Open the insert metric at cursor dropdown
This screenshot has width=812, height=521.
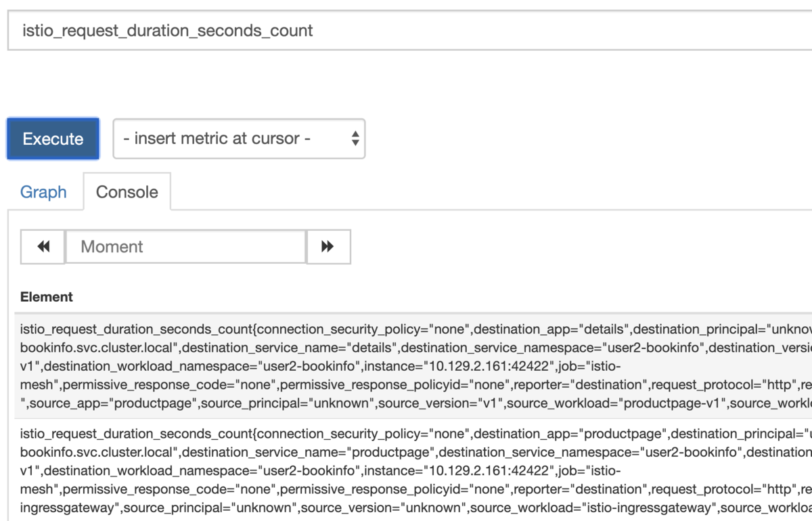pyautogui.click(x=238, y=139)
